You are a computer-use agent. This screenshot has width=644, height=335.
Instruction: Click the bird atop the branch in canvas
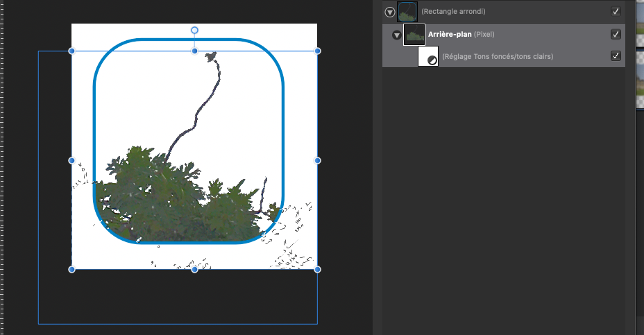(211, 57)
